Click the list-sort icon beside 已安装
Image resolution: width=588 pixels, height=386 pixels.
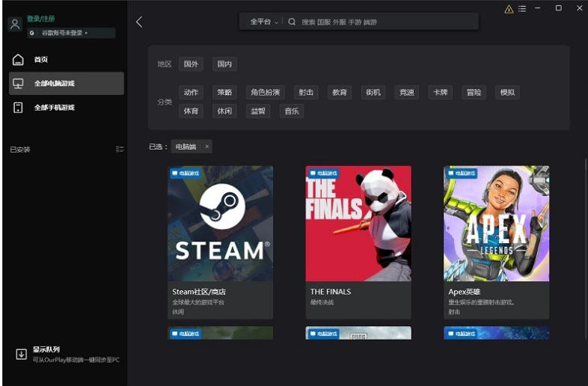(120, 150)
